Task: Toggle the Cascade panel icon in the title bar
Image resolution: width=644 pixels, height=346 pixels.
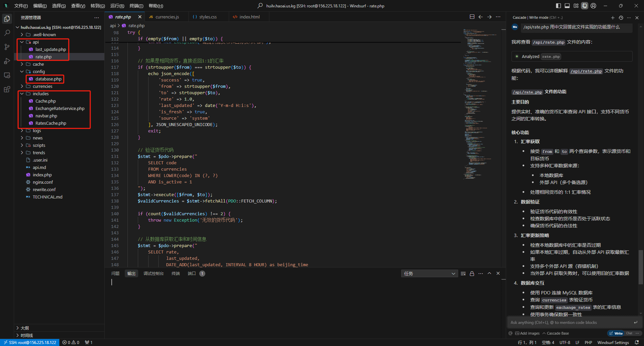Action: click(585, 6)
